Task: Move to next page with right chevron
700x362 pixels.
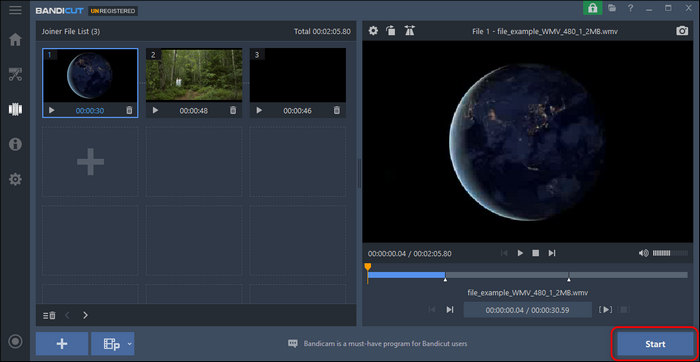Action: click(85, 315)
